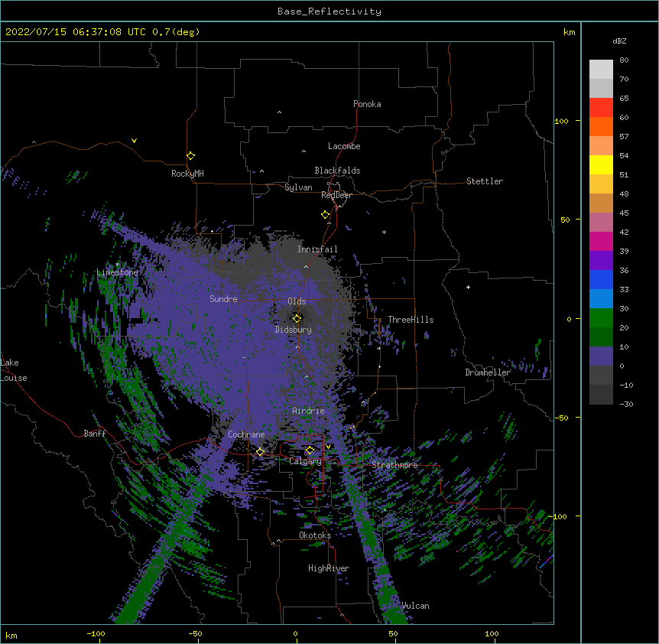This screenshot has width=659, height=644.
Task: Click the 54 dBZ yellow legend swatch
Action: pos(601,164)
